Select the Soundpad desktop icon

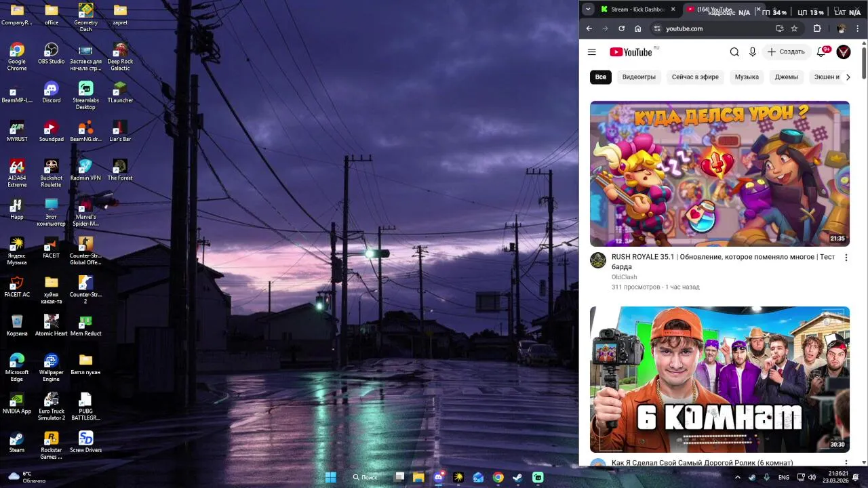52,131
